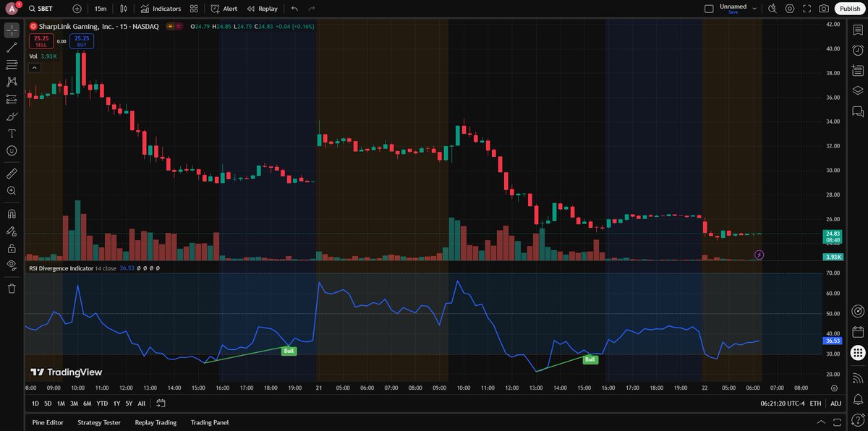The height and width of the screenshot is (431, 868).
Task: Toggle hide all drawings eye icon
Action: click(12, 265)
